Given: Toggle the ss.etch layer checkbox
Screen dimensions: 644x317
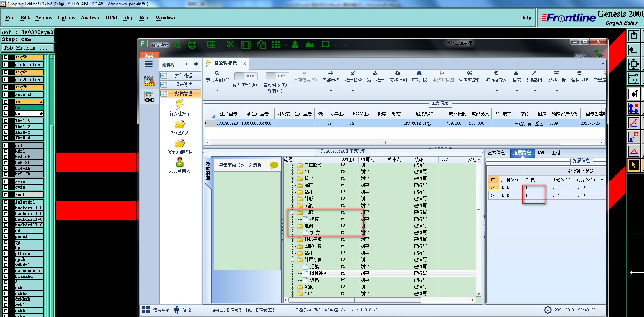Looking at the screenshot, I should (5, 94).
